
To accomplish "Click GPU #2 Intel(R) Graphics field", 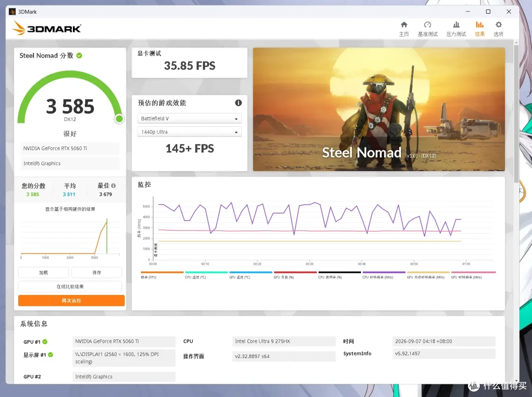I will click(124, 377).
